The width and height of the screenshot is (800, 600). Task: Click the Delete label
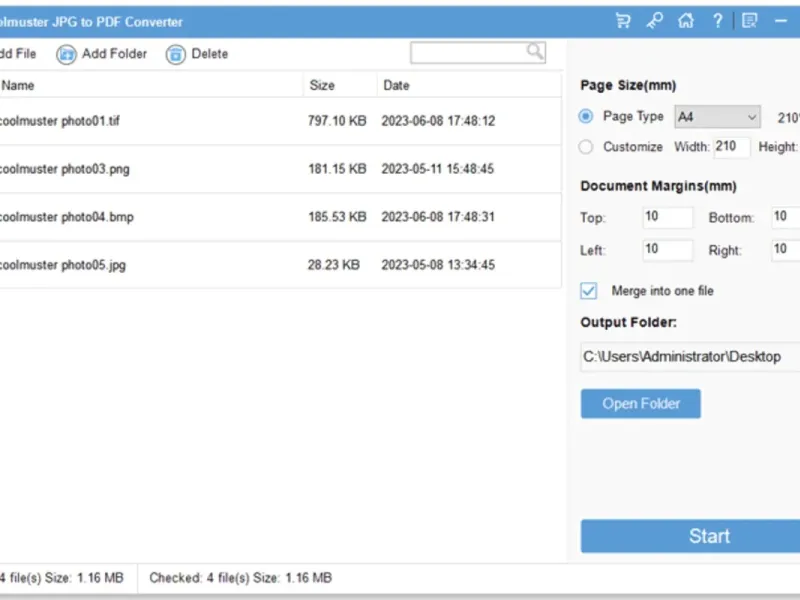coord(210,54)
